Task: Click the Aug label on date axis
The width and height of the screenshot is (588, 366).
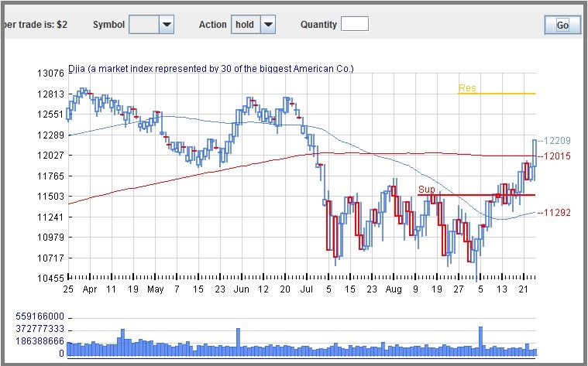Action: [x=395, y=289]
